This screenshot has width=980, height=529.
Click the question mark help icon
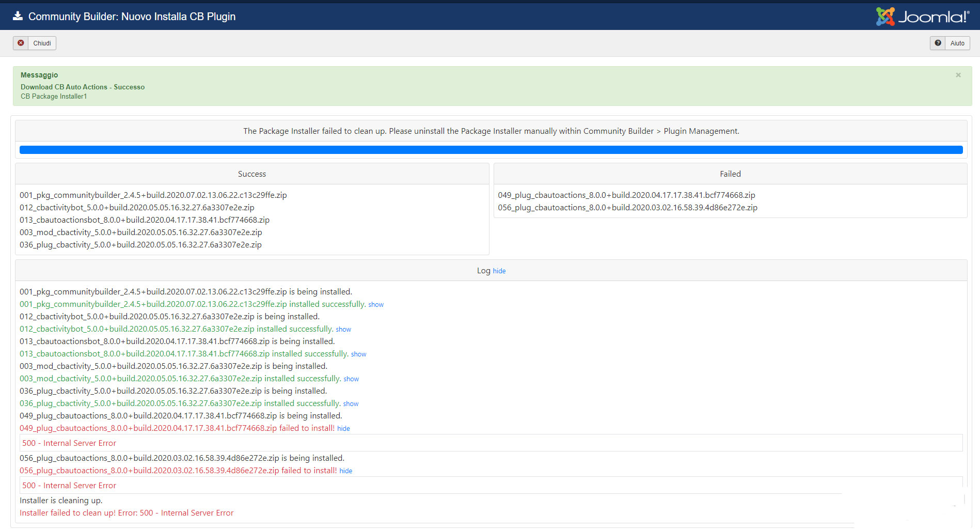coord(938,43)
